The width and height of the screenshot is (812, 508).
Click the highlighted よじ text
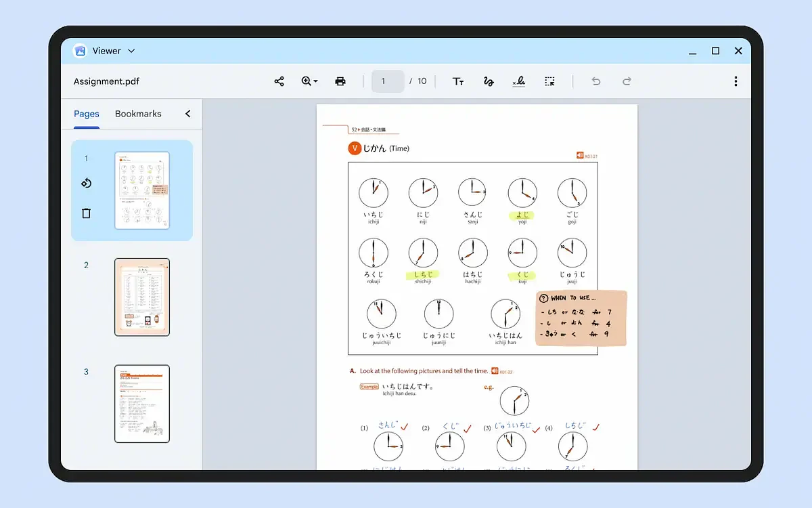coord(522,215)
